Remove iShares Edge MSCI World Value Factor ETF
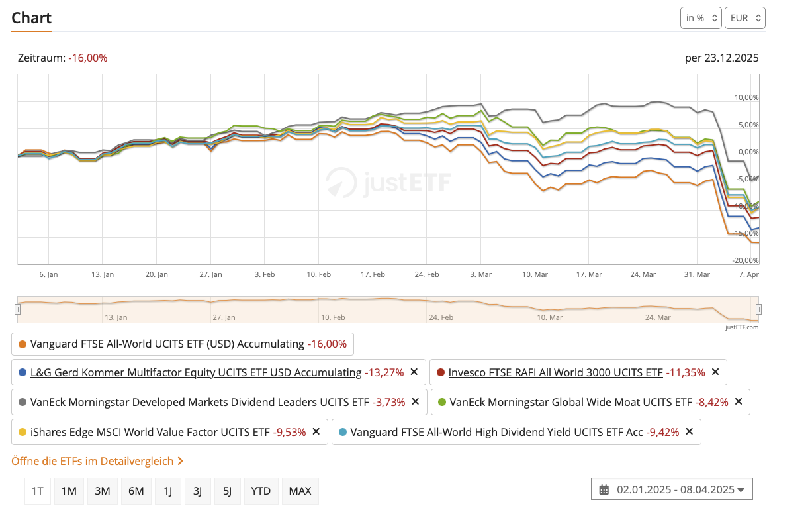Image resolution: width=812 pixels, height=514 pixels. point(316,432)
